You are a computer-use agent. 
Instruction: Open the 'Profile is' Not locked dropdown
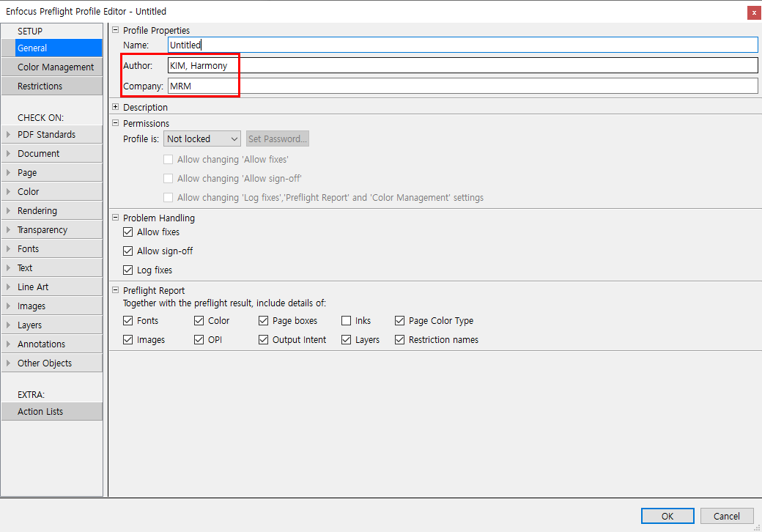202,138
